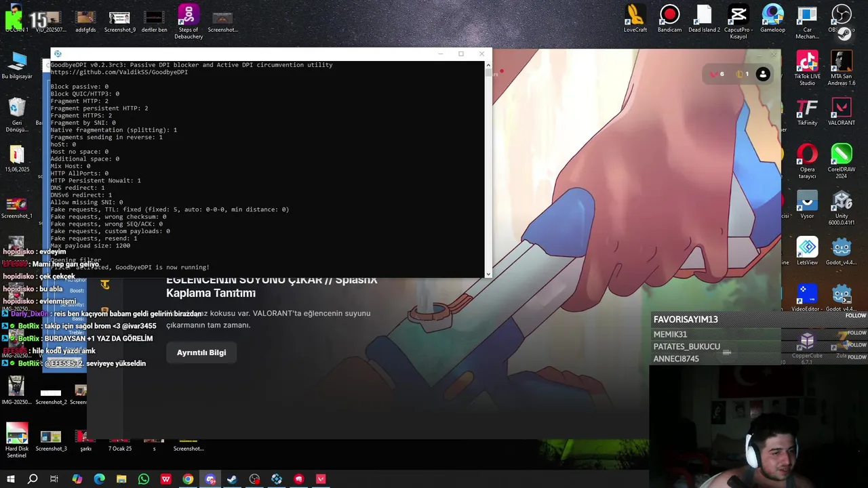This screenshot has height=488, width=868.
Task: Click the 'Max payload size: 1200' line
Action: [90, 245]
